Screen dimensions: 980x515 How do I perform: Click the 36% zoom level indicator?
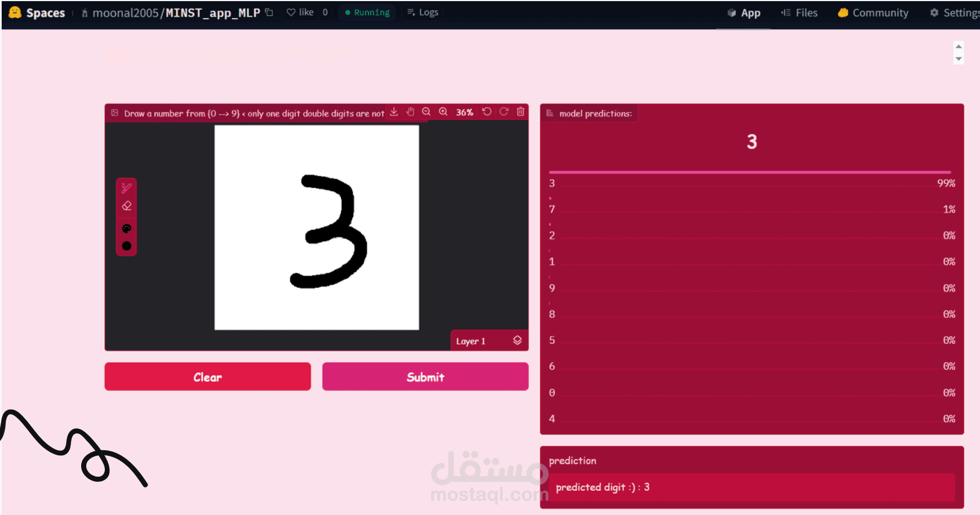pos(464,112)
